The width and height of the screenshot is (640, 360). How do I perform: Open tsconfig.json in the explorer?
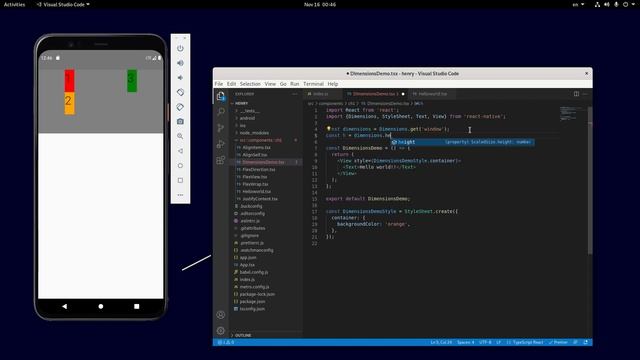252,309
